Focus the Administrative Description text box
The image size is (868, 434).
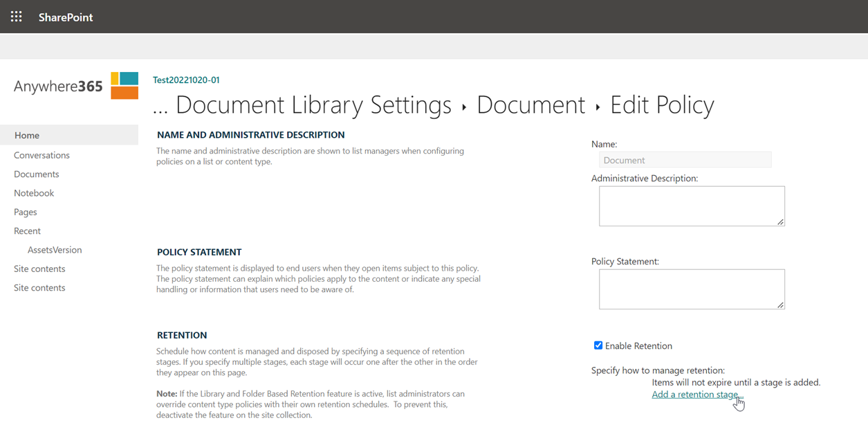tap(691, 206)
